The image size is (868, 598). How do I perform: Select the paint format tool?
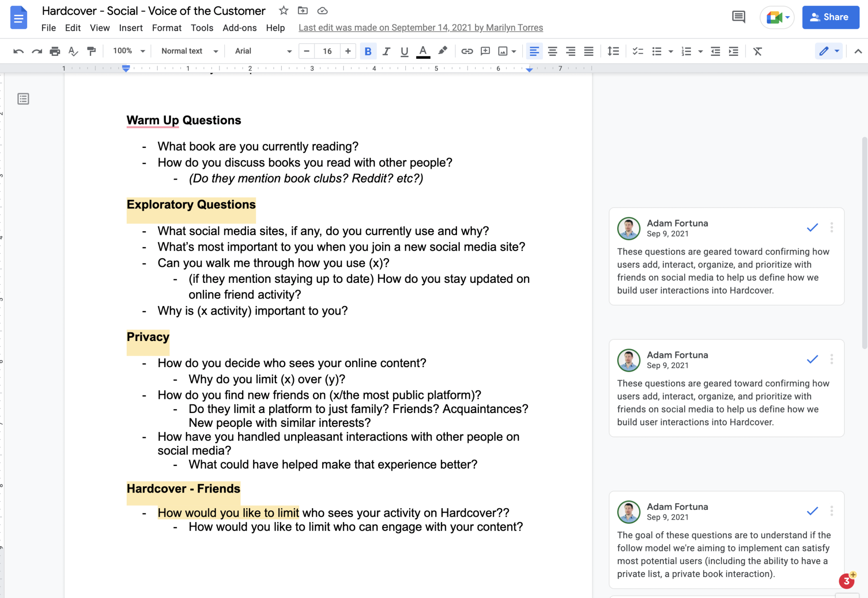point(91,51)
